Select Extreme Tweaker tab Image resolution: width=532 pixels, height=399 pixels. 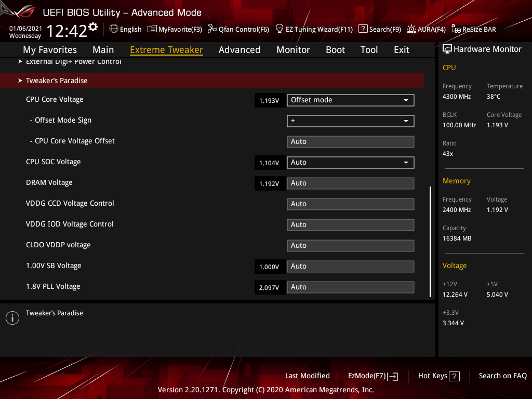tap(167, 50)
